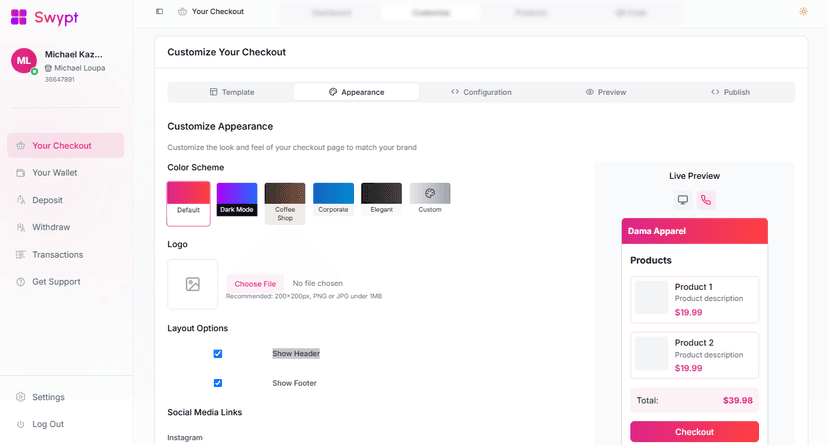Choose the Coffee Shop color scheme
The image size is (828, 445).
pyautogui.click(x=285, y=202)
